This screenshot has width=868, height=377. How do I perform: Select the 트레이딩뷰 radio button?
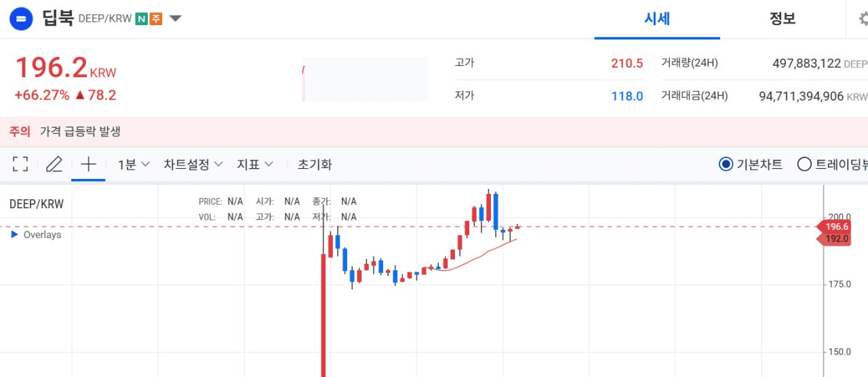tap(804, 164)
